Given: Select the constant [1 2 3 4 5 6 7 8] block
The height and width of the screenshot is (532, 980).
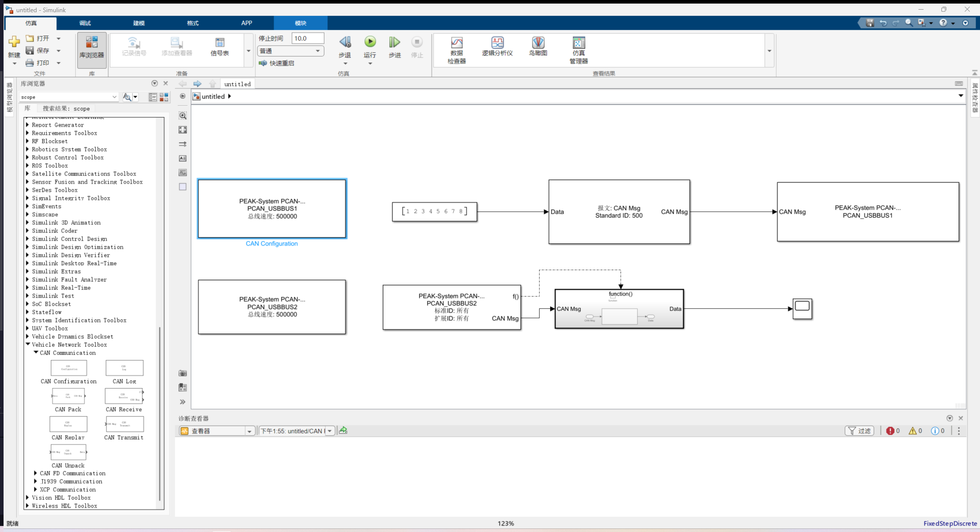Looking at the screenshot, I should point(434,212).
